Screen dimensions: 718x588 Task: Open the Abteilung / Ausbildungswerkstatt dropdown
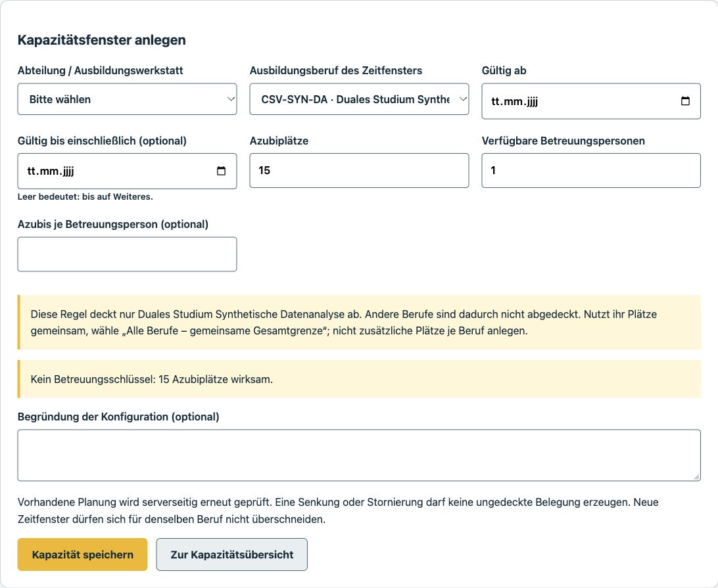click(127, 99)
